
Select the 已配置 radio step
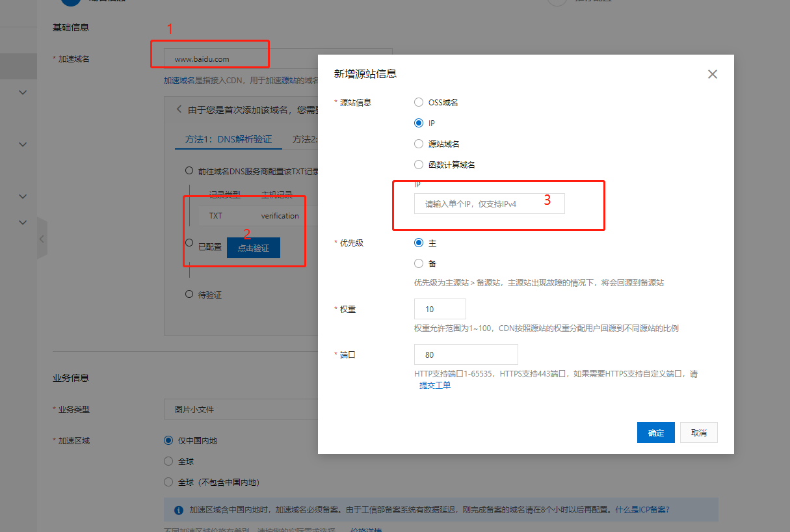coord(189,243)
